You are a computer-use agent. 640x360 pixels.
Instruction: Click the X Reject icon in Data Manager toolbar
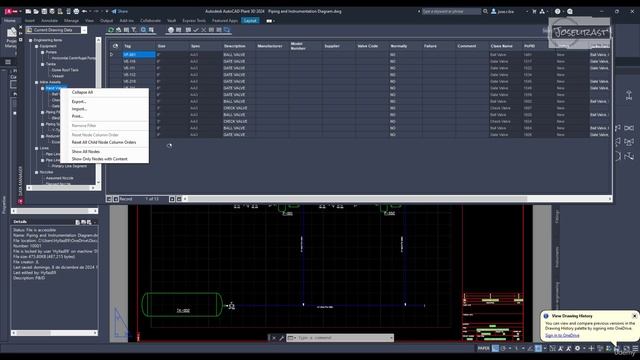click(x=204, y=30)
